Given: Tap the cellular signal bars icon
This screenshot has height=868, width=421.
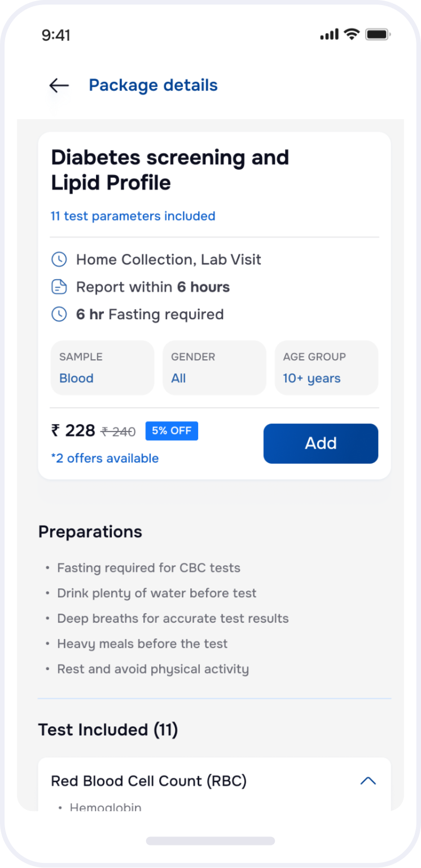Looking at the screenshot, I should point(329,35).
